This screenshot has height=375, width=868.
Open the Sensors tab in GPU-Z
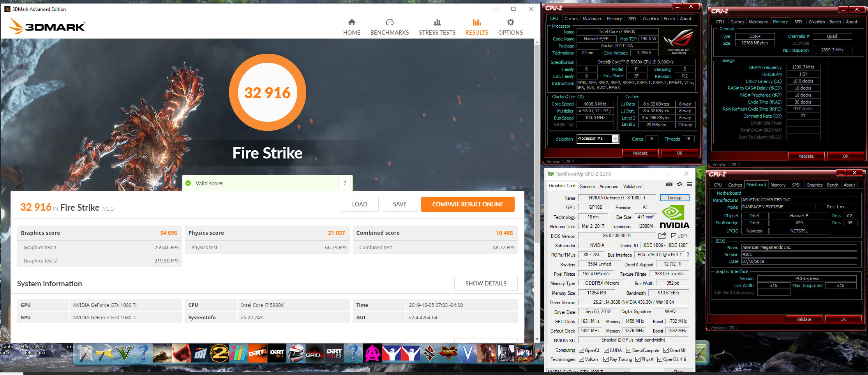coord(587,187)
